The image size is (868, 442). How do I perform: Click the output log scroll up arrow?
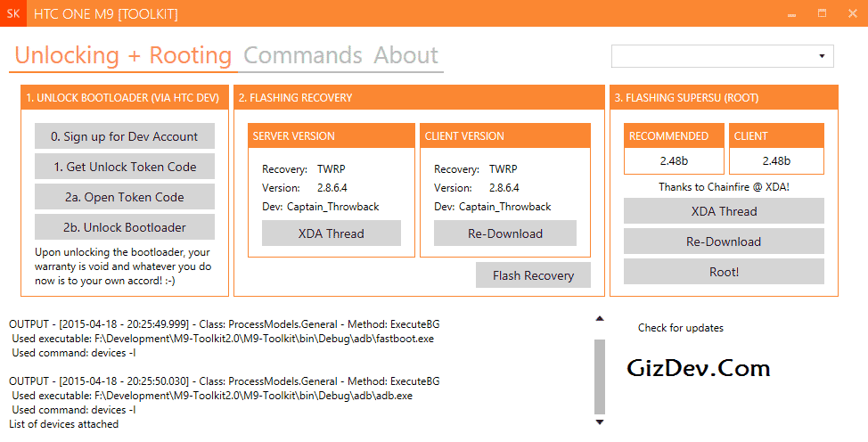tap(600, 318)
